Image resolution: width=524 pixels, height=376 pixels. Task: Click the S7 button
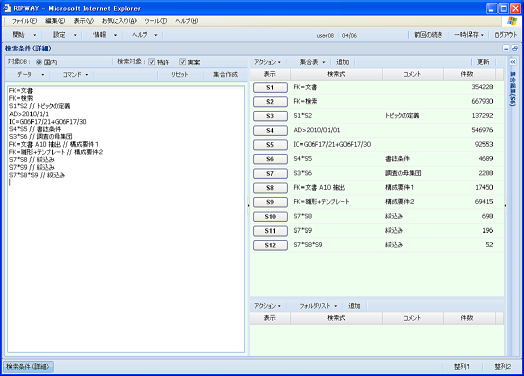270,173
